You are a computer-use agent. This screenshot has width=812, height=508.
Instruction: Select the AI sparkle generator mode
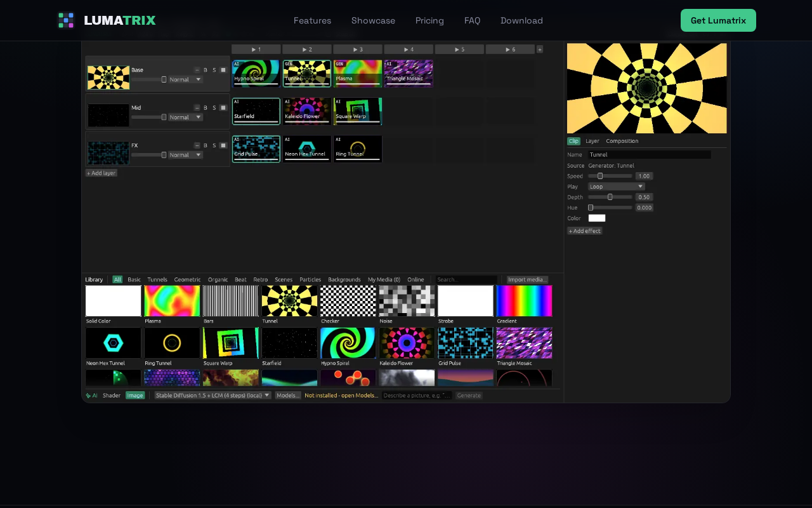pos(92,395)
